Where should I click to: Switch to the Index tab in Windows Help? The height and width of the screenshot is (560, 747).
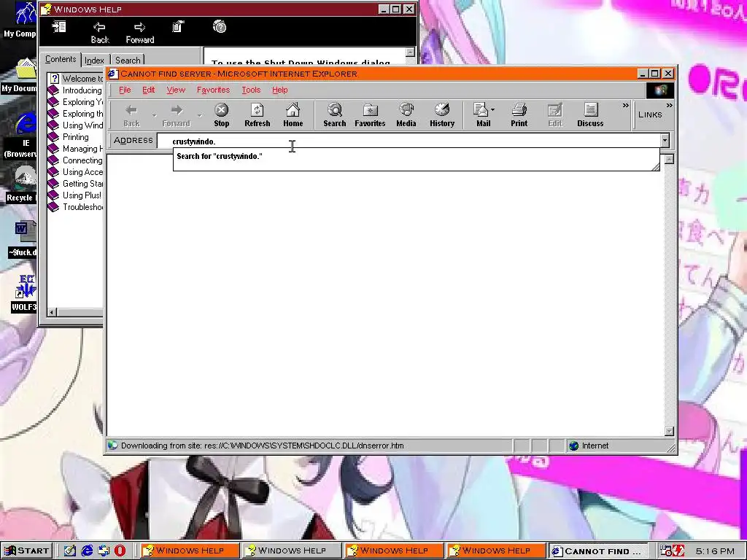click(x=94, y=61)
